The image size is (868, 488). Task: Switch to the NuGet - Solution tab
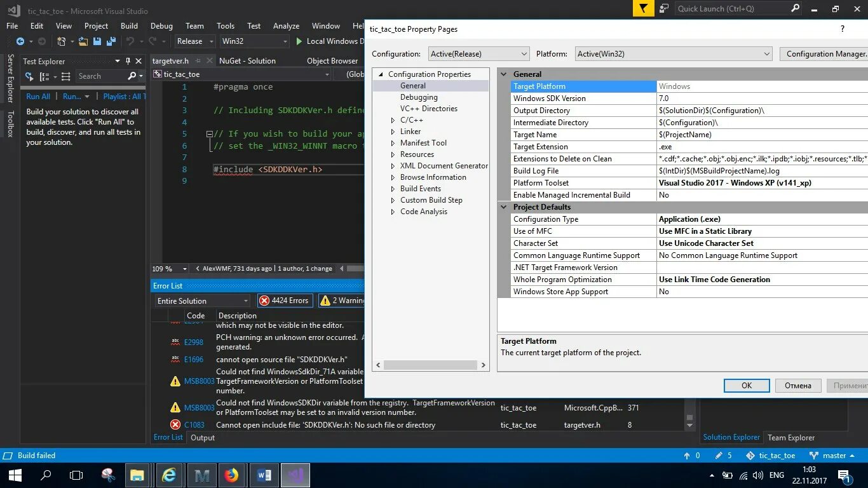(x=247, y=61)
